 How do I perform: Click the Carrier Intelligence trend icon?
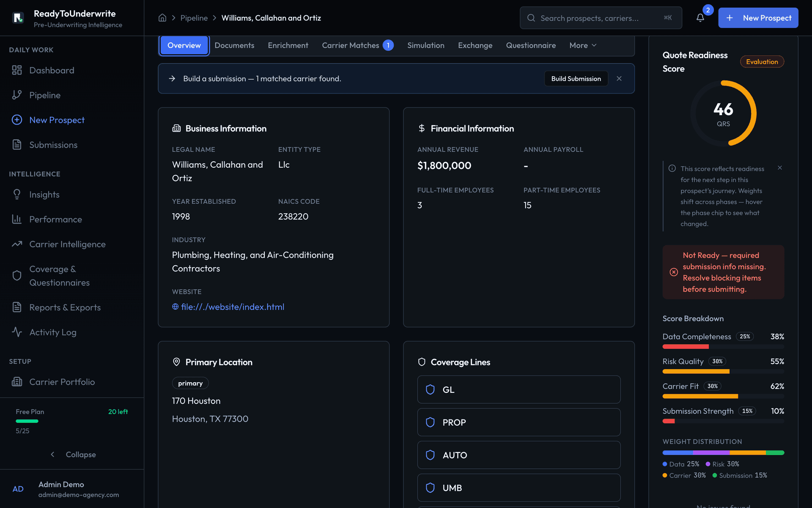(17, 244)
